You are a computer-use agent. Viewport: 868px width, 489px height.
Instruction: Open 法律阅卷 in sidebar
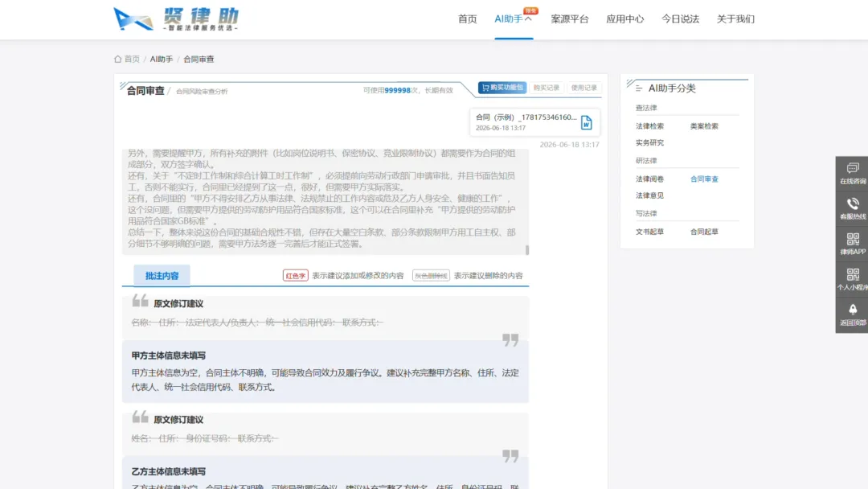(650, 179)
